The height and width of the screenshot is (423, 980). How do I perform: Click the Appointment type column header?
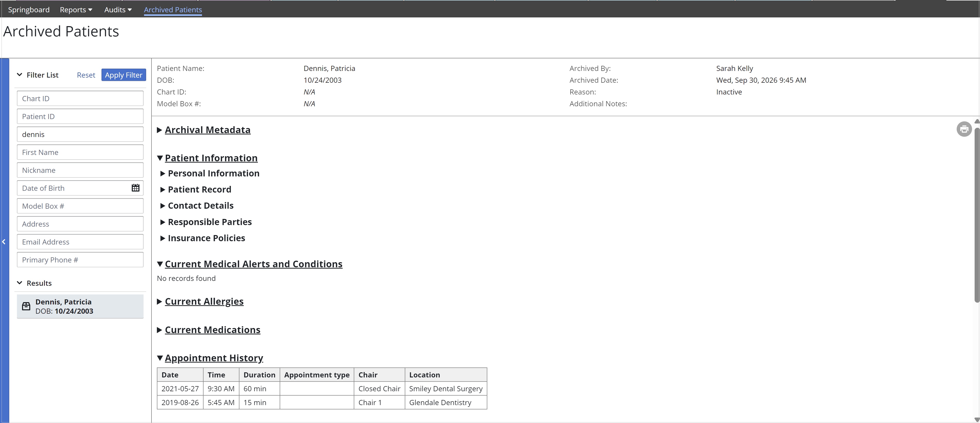click(317, 375)
